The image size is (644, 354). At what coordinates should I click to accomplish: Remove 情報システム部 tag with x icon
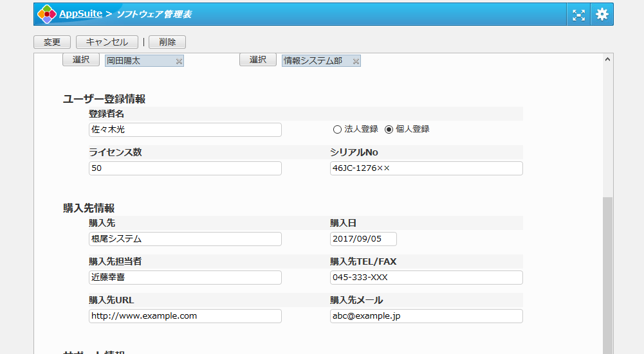tap(356, 61)
